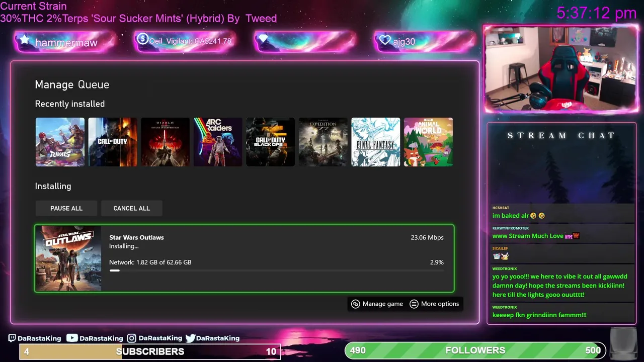Click the Instagram logo icon by DaRastaKing
Viewport: 644px width, 362px height.
[x=131, y=338]
